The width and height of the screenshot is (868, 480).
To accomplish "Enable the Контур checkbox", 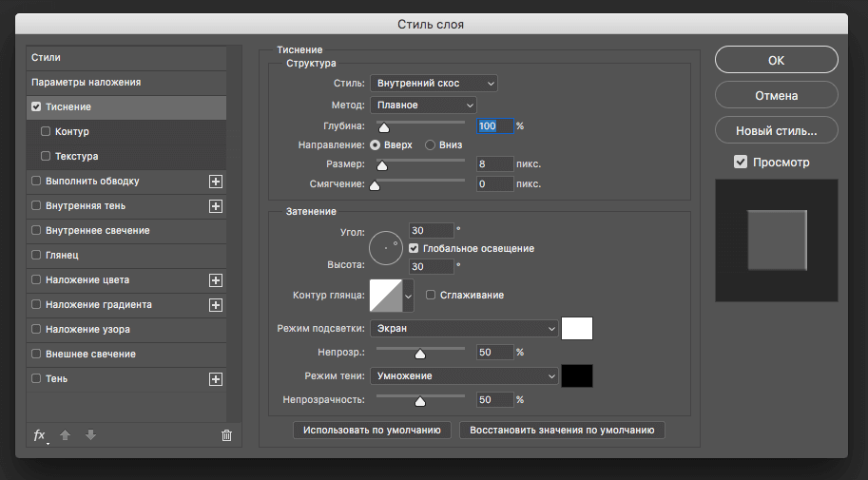I will [46, 132].
